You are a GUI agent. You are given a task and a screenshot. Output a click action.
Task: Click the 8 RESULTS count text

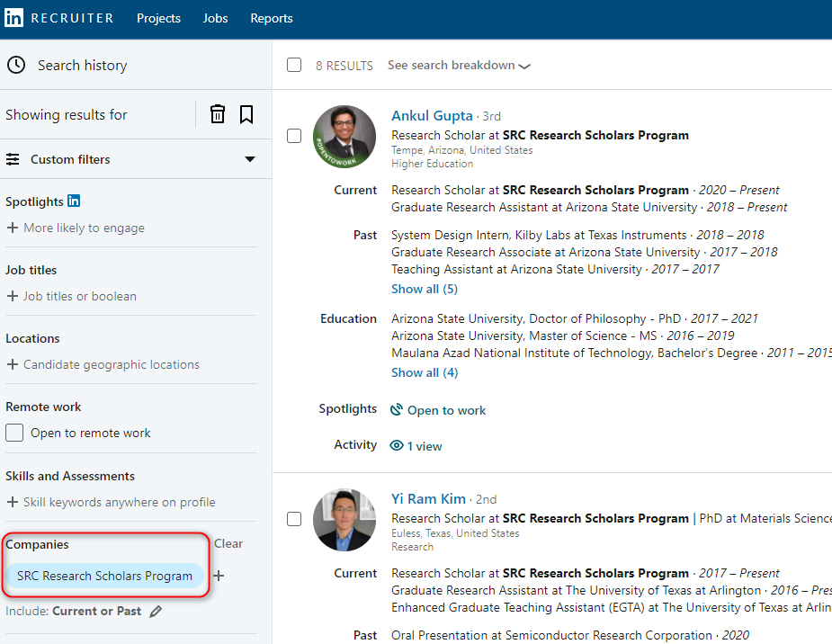[344, 66]
